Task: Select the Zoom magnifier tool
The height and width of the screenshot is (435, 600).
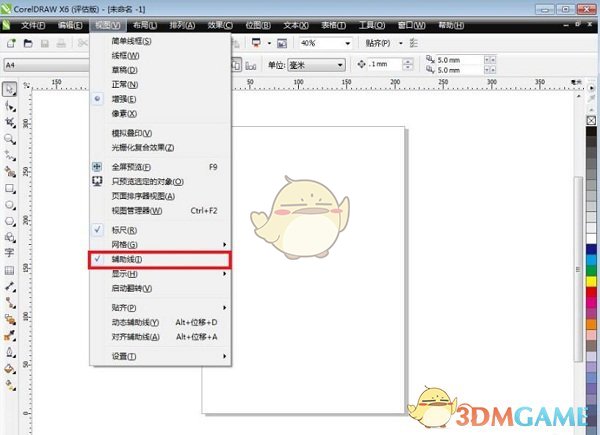Action: click(10, 139)
